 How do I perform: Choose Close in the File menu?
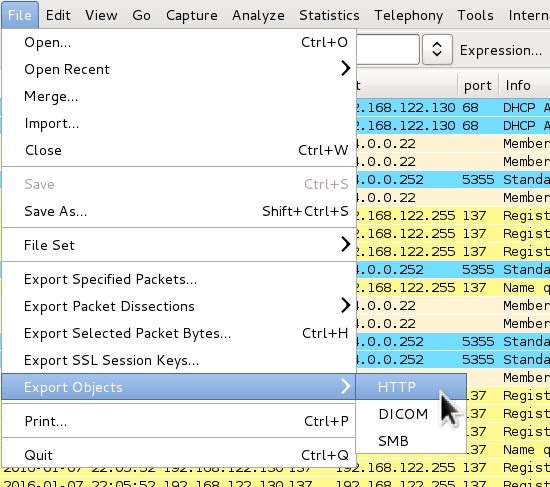point(179,150)
